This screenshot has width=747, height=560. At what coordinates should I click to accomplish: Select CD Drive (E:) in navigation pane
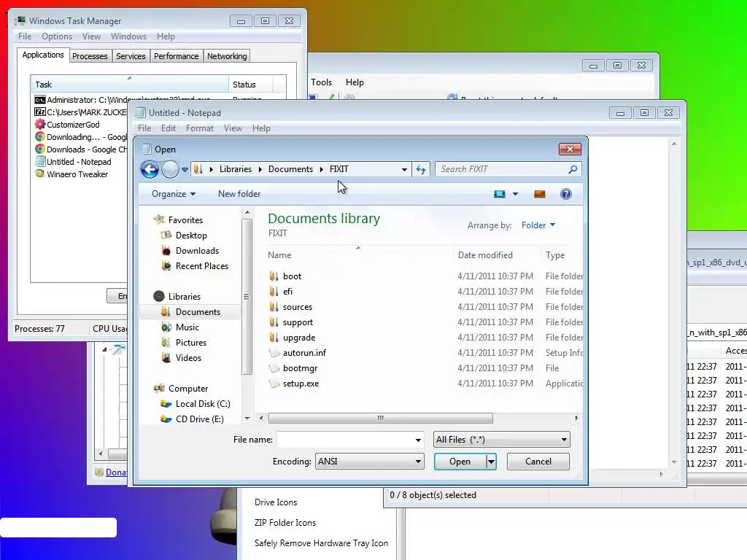point(199,419)
